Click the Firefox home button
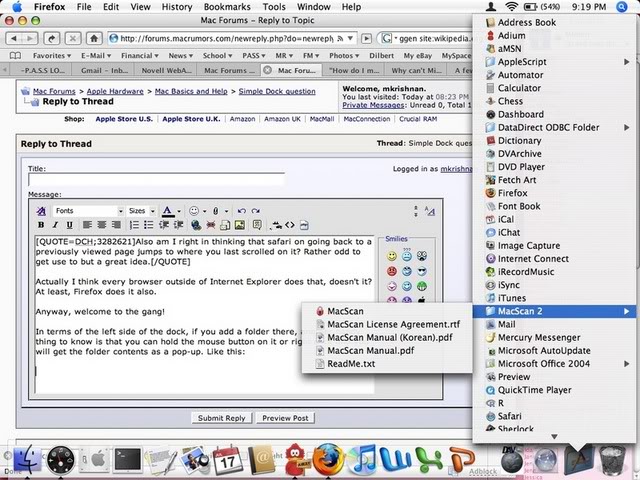This screenshot has height=480, width=640. [94, 38]
